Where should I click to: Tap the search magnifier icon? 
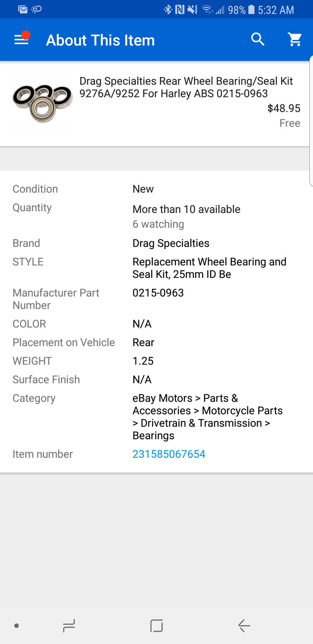tap(258, 40)
